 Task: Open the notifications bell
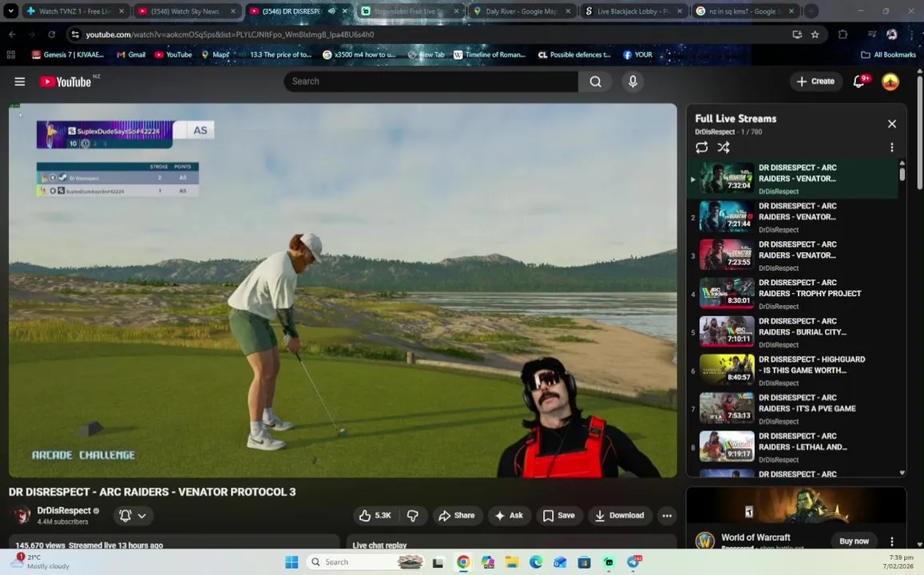859,81
